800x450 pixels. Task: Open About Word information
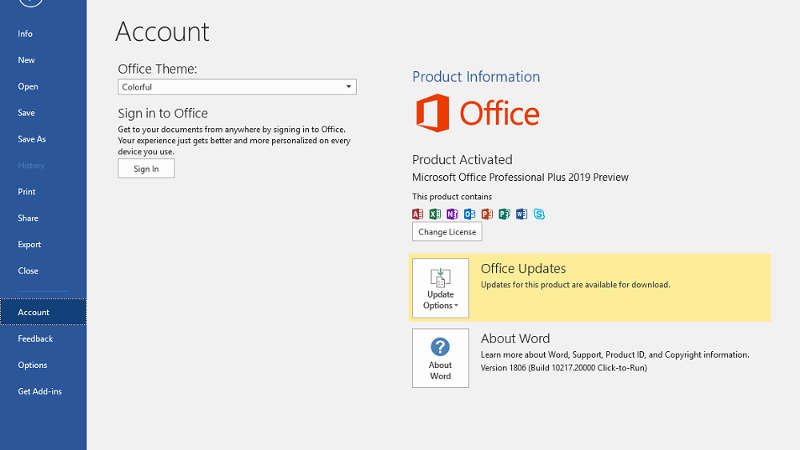pos(440,358)
